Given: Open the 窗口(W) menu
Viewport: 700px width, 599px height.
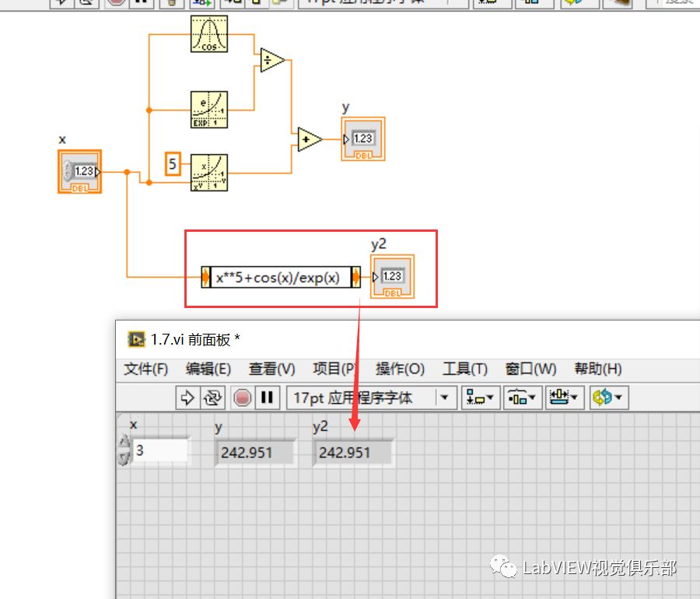Looking at the screenshot, I should [x=530, y=369].
